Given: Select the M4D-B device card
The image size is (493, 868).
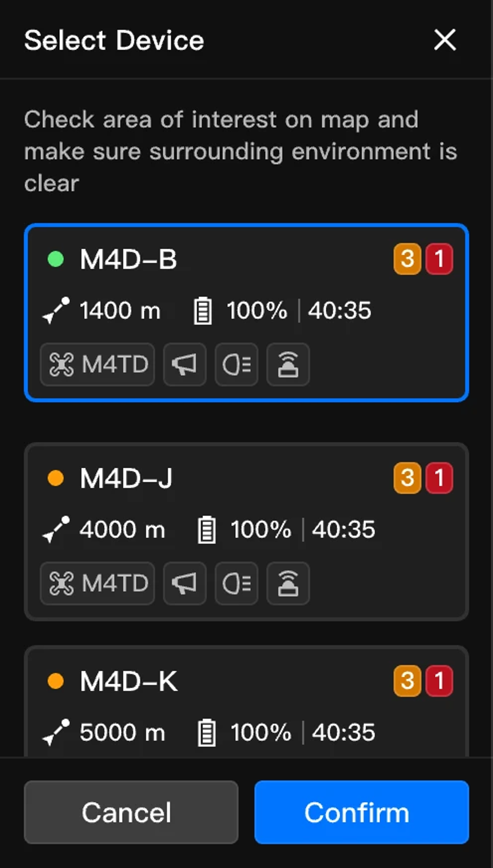Looking at the screenshot, I should (x=246, y=313).
